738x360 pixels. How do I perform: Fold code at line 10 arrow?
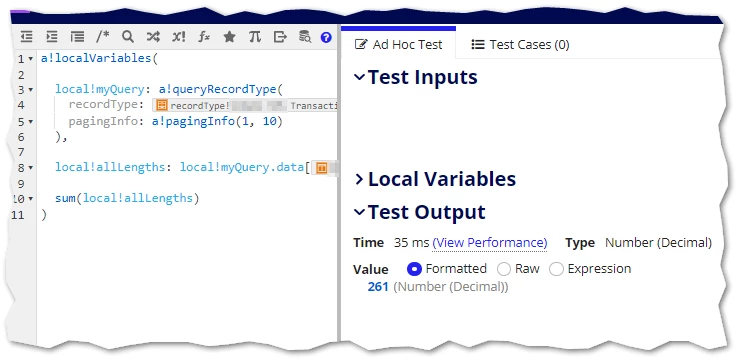(31, 199)
